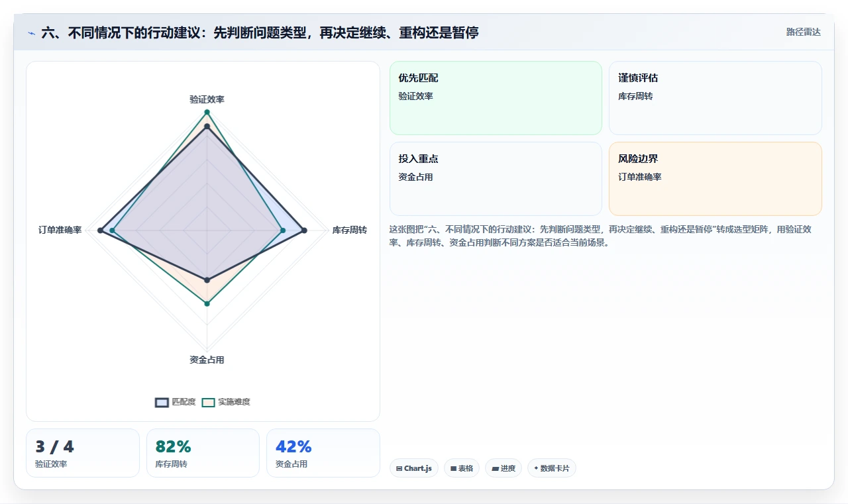Click the Chart.js chip

click(x=414, y=468)
